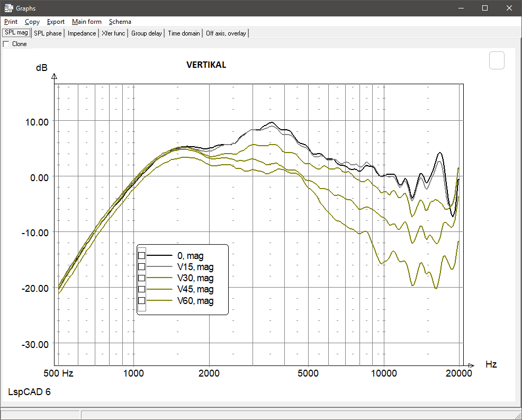522x420 pixels.
Task: Toggle the V60, mag curve checkbox
Action: [x=141, y=301]
